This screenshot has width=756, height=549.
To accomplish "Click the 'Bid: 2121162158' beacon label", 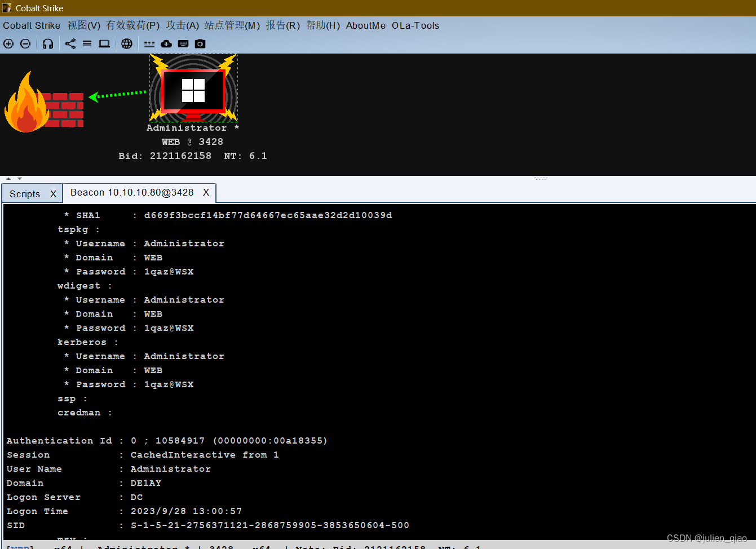I will click(165, 156).
